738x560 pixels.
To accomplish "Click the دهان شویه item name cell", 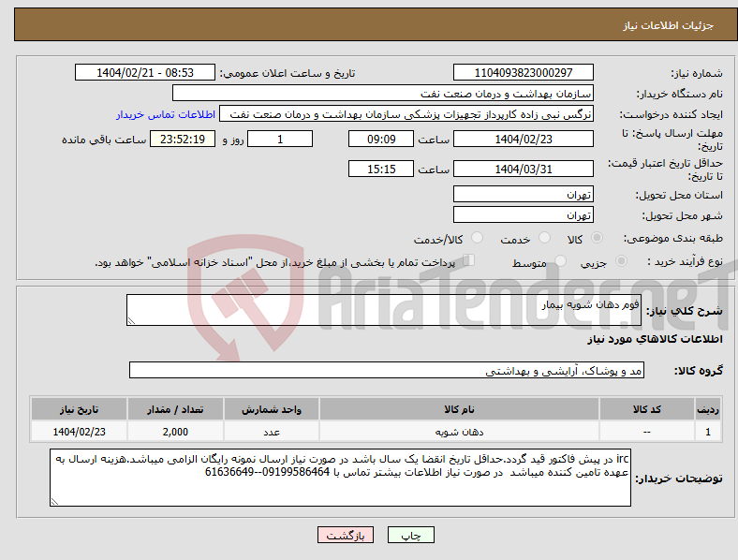I will [459, 431].
